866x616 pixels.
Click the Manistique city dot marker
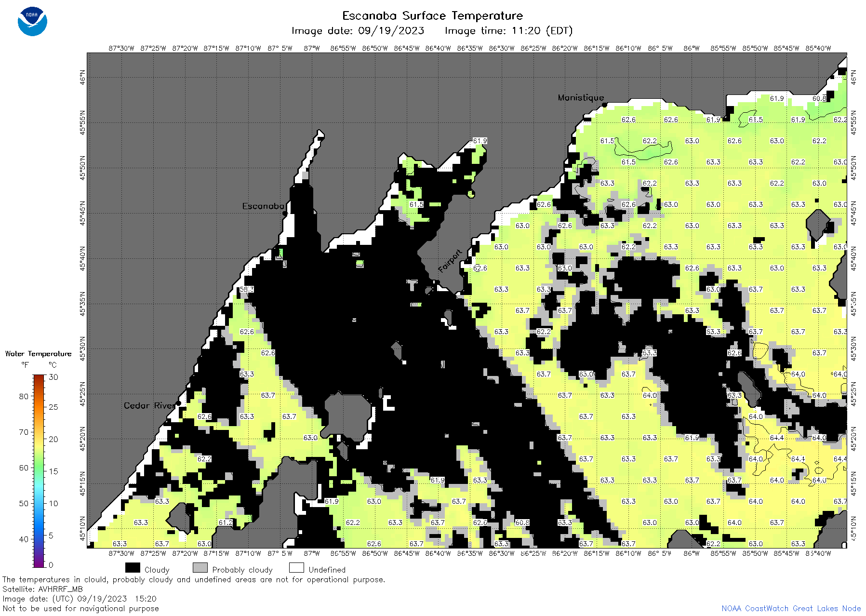point(604,105)
